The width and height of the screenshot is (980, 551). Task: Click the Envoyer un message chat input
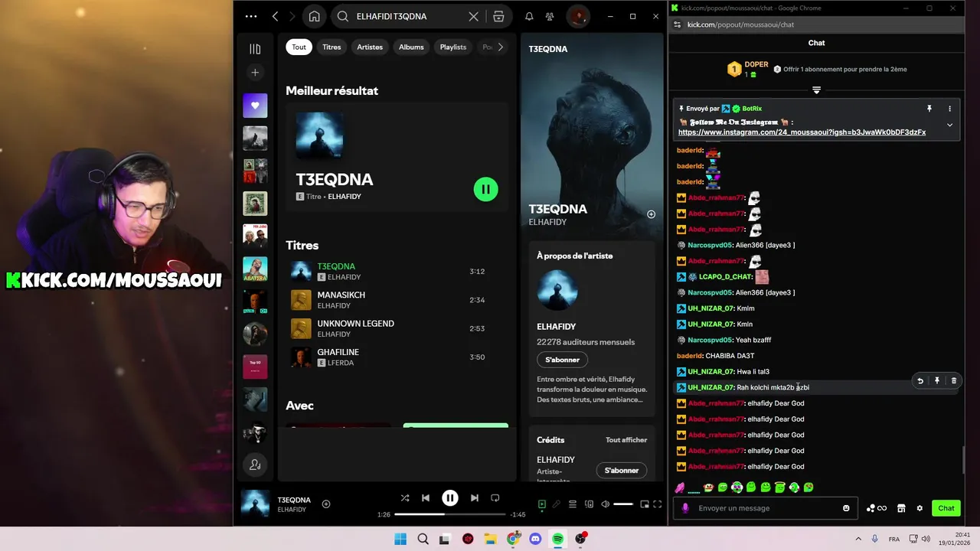click(x=766, y=508)
